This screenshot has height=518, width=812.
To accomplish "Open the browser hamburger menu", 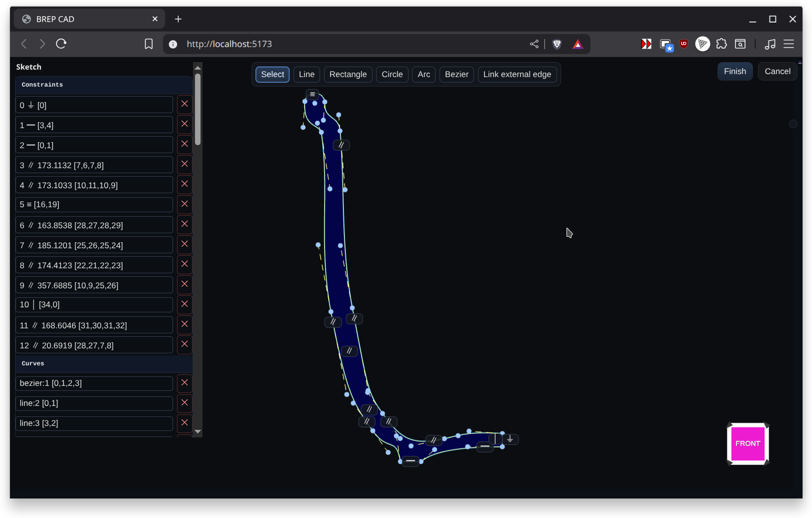I will point(788,44).
